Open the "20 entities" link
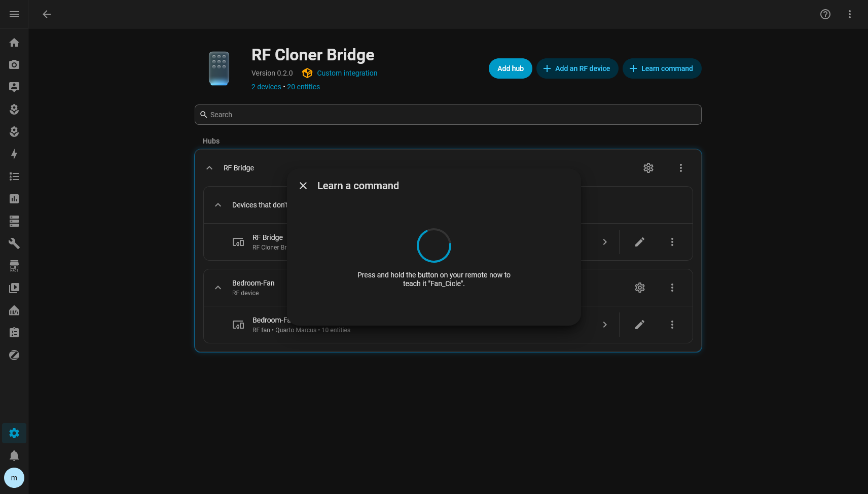Viewport: 868px width, 494px height. [x=304, y=87]
